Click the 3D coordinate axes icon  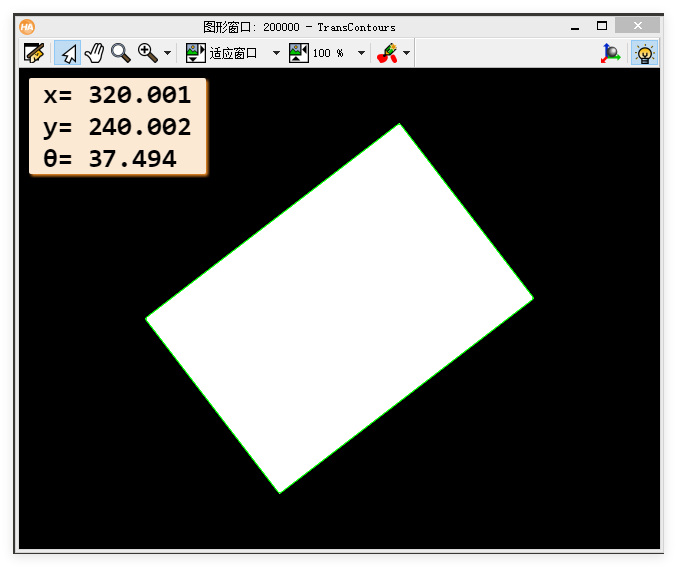[x=611, y=53]
